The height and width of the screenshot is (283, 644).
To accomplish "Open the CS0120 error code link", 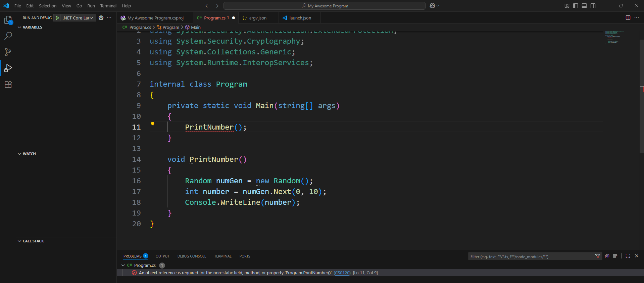I will point(342,273).
